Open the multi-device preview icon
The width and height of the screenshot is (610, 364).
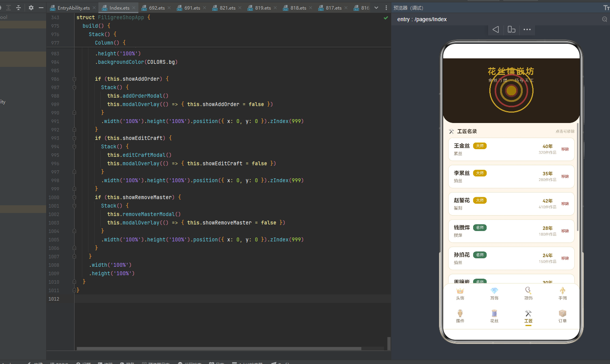[x=511, y=30]
